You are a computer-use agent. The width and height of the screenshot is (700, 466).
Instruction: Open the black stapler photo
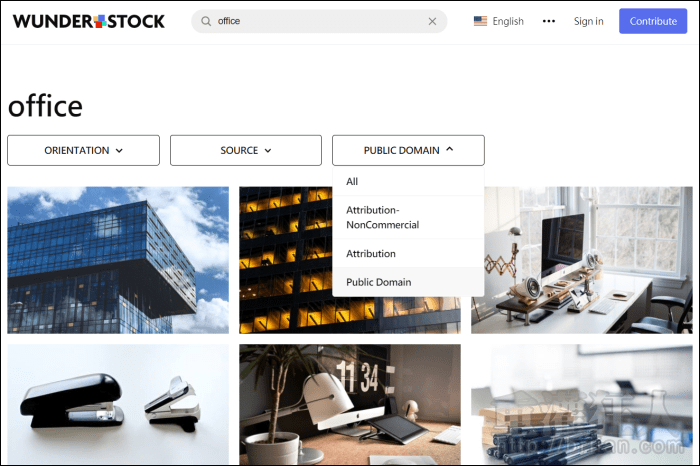118,405
